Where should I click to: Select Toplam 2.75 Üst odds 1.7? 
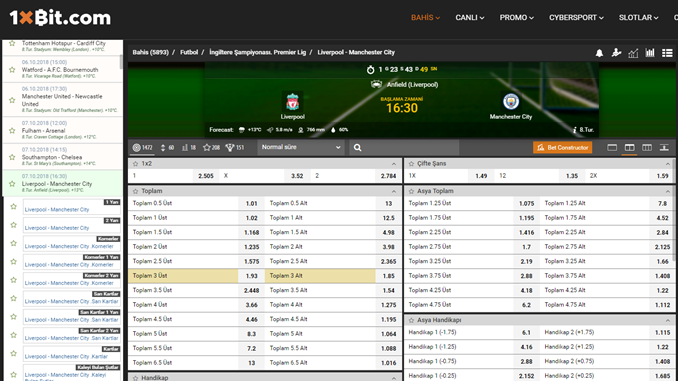coord(526,247)
